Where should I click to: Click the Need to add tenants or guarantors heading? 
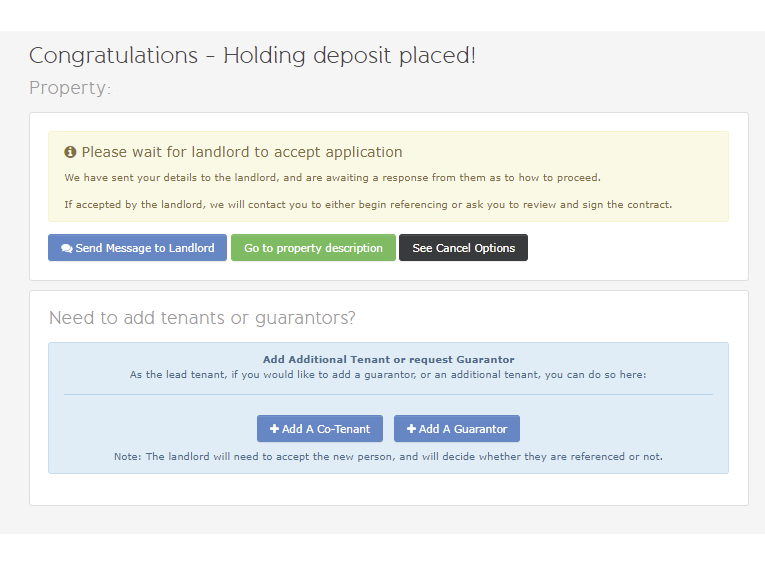click(202, 318)
